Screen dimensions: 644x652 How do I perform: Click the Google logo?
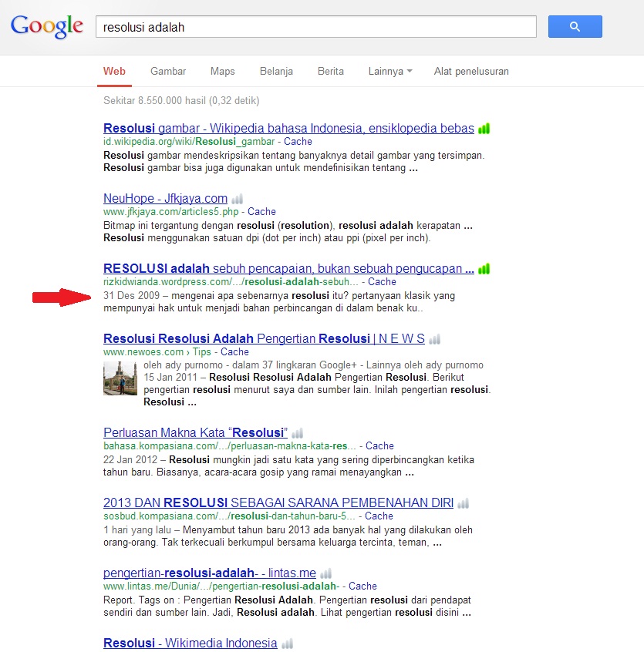[x=46, y=27]
